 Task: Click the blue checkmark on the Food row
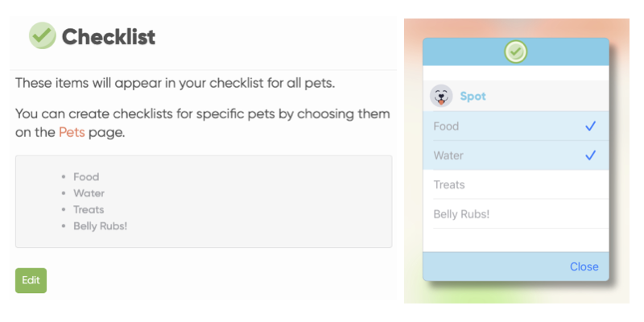click(x=591, y=126)
